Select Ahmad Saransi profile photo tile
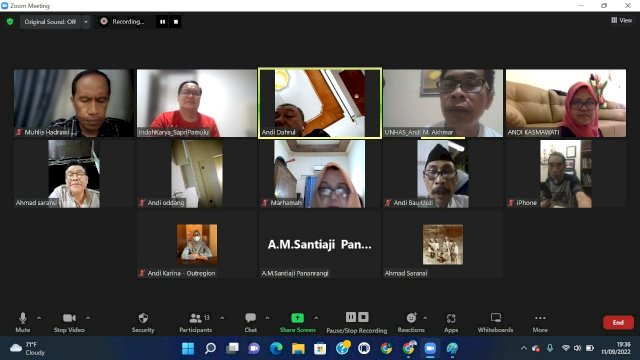This screenshot has width=640, height=360. 443,244
